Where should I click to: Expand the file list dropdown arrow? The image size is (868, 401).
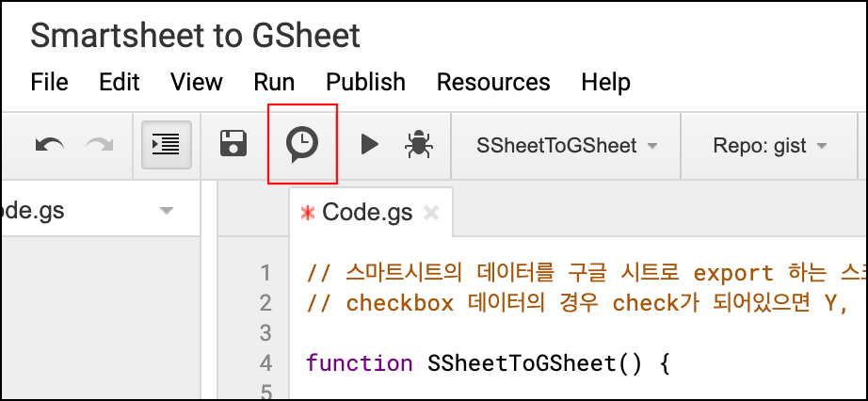click(166, 211)
